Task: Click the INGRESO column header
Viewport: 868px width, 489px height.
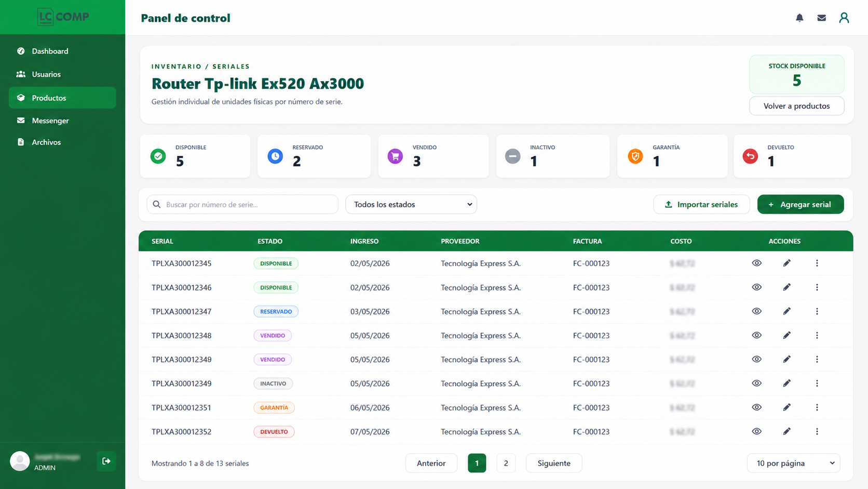Action: click(x=364, y=241)
